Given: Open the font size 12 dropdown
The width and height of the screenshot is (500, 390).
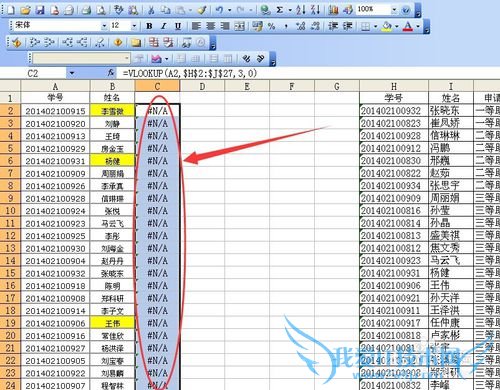Looking at the screenshot, I should [x=134, y=26].
